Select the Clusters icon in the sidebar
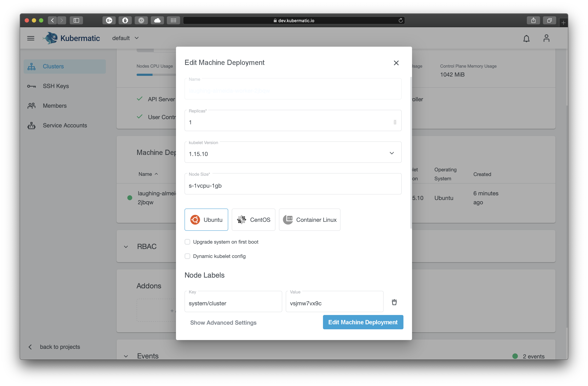This screenshot has width=588, height=386. [x=31, y=66]
